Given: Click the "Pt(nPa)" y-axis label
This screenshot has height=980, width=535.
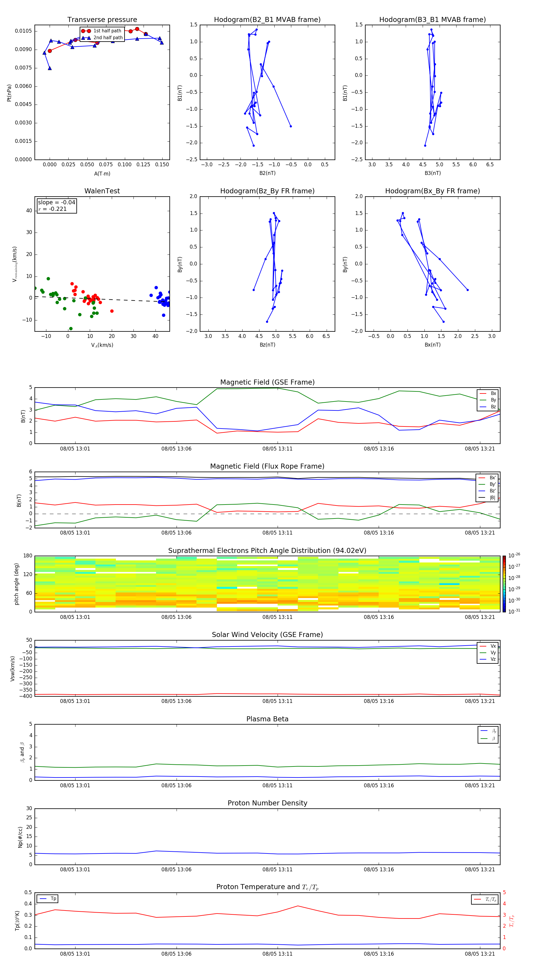Looking at the screenshot, I should point(9,92).
